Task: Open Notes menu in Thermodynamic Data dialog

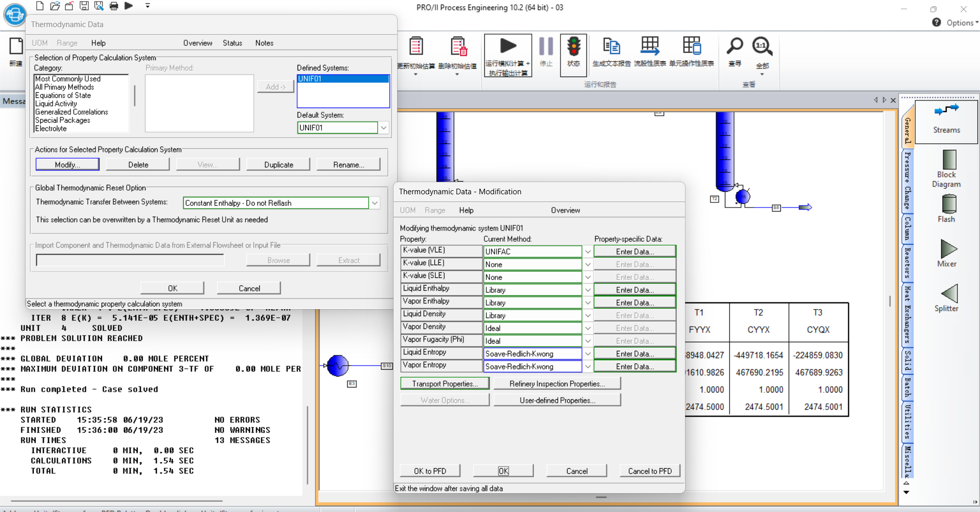Action: click(264, 43)
